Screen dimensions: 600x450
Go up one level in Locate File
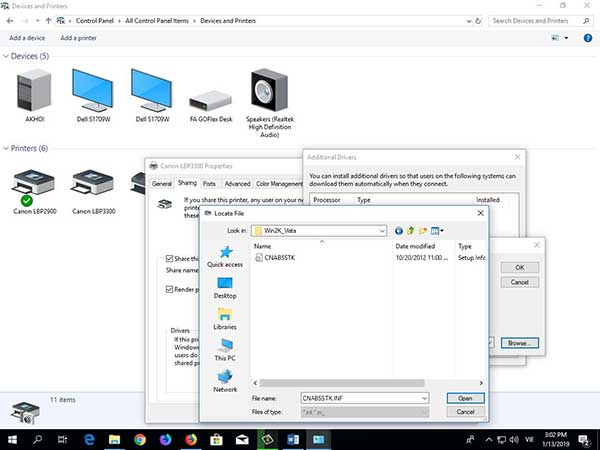click(411, 231)
